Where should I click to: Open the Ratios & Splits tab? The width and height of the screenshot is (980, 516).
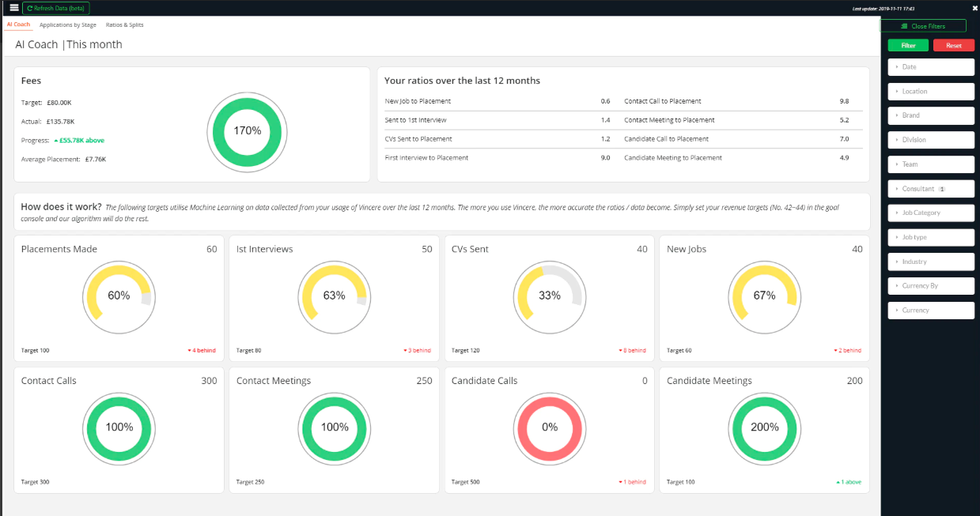pyautogui.click(x=125, y=25)
